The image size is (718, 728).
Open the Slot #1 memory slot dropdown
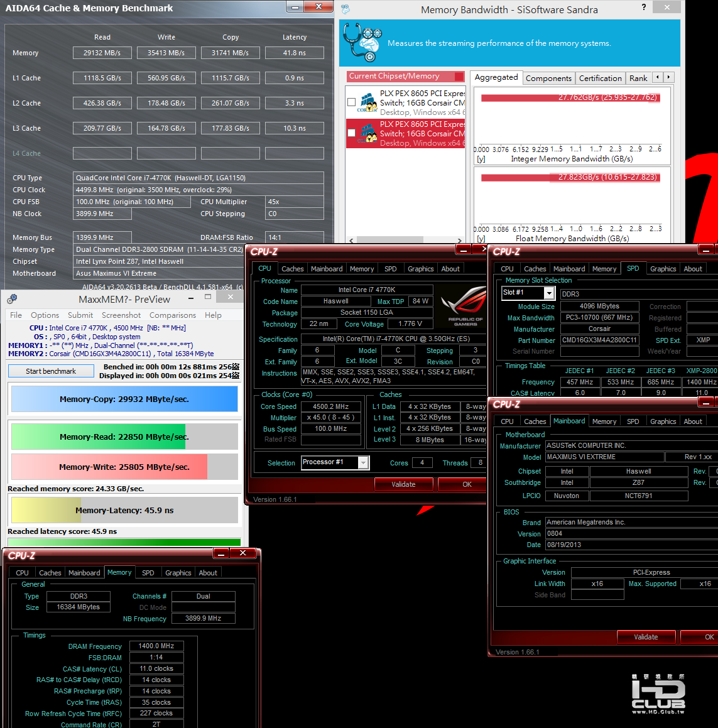(549, 293)
